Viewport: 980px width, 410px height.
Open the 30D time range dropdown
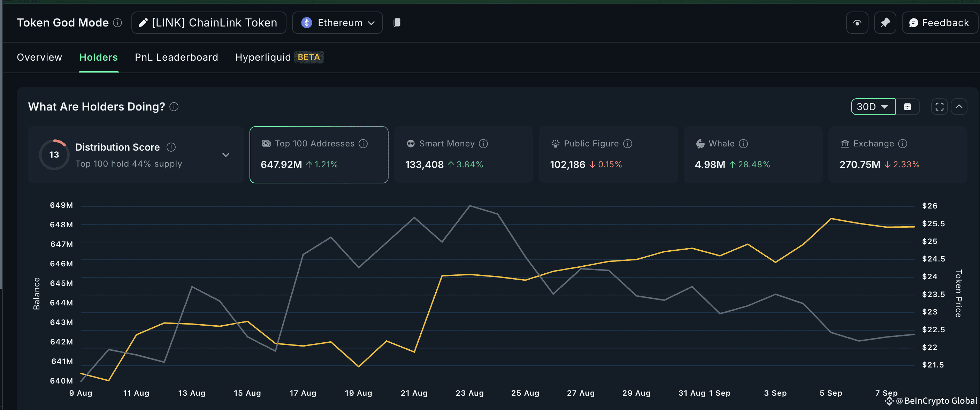(873, 107)
